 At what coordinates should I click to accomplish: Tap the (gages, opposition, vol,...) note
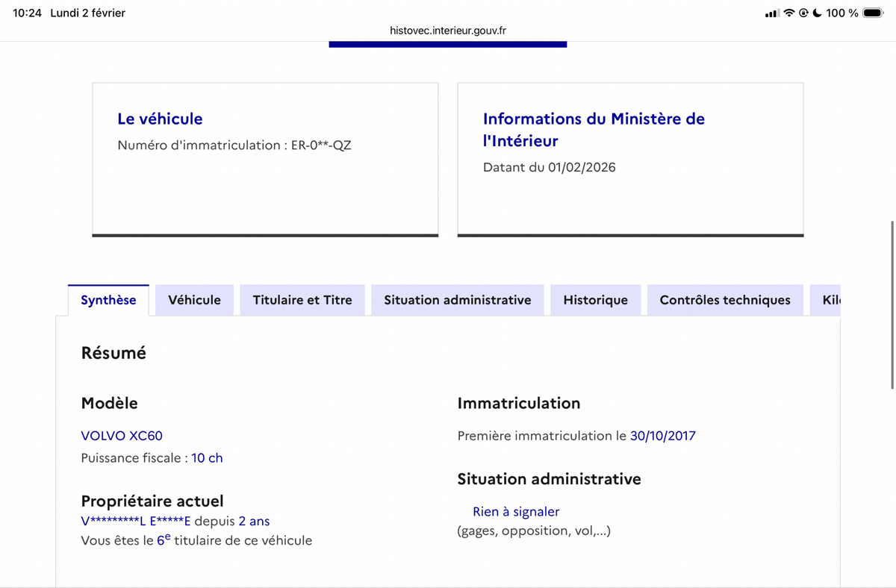534,531
